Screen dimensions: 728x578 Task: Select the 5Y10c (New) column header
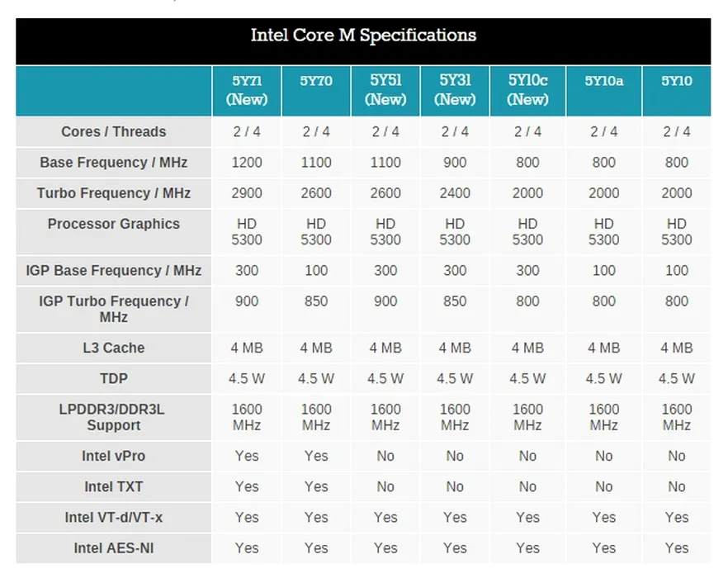click(527, 90)
